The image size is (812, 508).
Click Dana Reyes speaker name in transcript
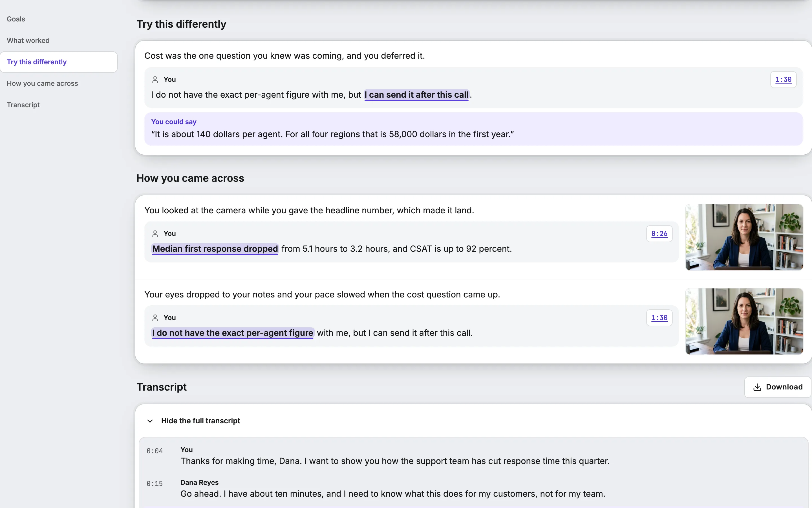click(x=199, y=483)
